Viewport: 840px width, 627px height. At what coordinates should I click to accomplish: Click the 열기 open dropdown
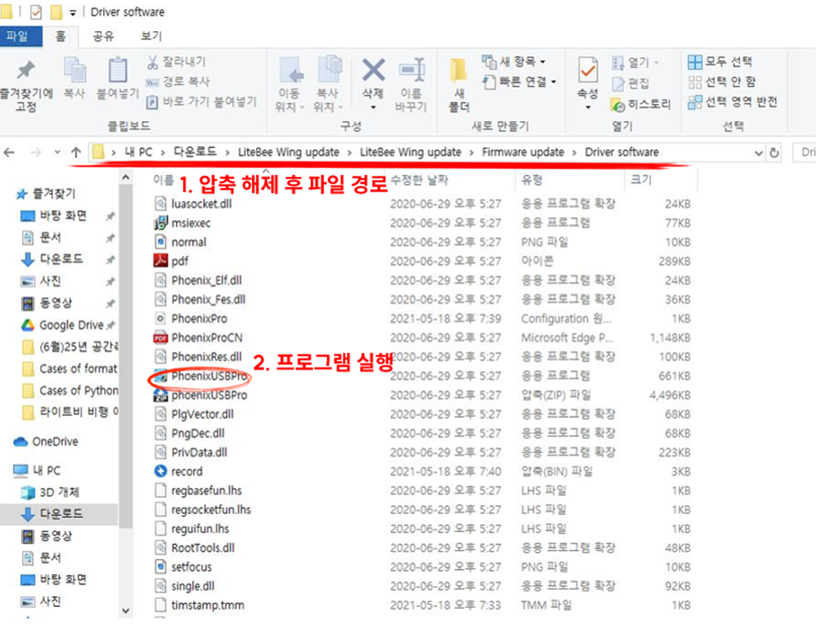635,62
